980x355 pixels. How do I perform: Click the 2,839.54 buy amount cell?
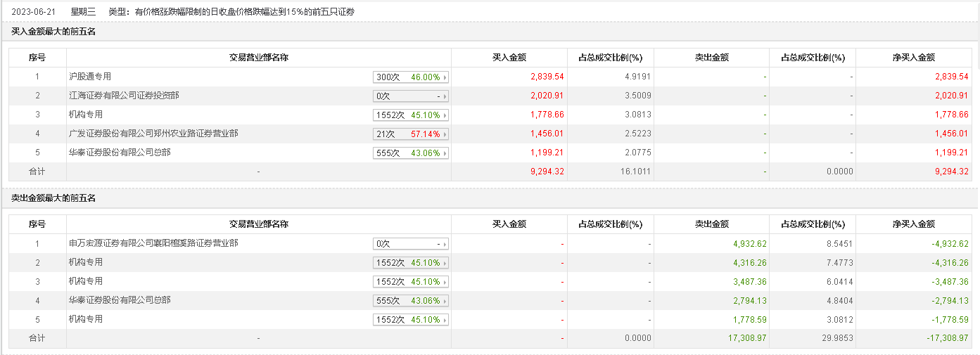[x=547, y=77]
